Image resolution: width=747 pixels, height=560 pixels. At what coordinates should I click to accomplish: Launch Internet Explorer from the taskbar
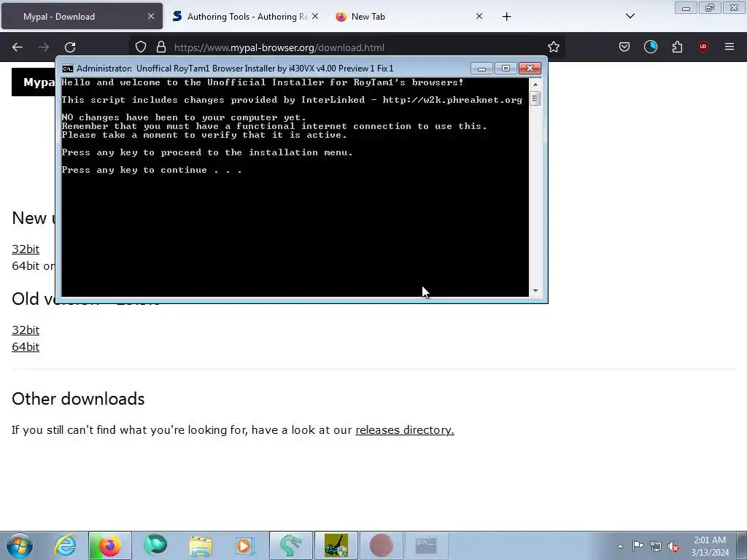click(x=65, y=545)
